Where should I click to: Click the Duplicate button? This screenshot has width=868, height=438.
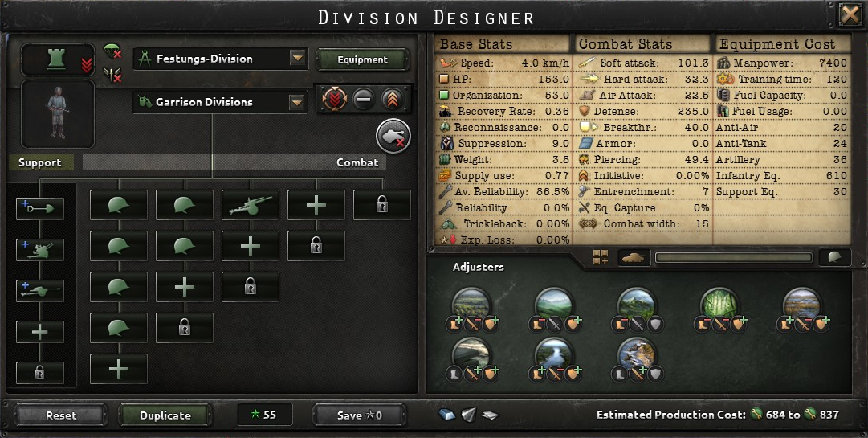165,415
